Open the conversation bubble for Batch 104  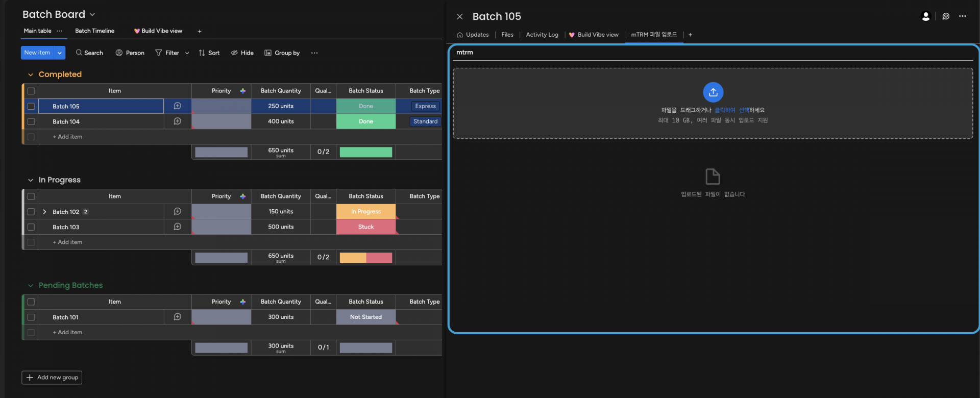click(x=177, y=121)
